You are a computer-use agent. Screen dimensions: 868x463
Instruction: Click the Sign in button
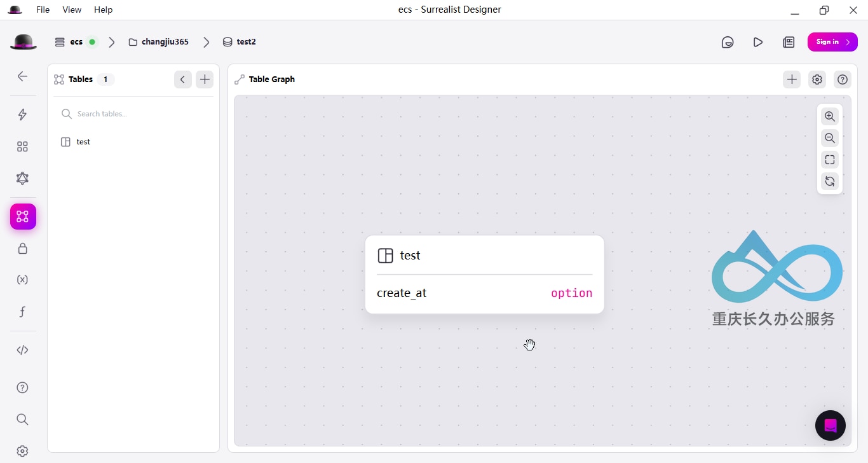click(832, 42)
